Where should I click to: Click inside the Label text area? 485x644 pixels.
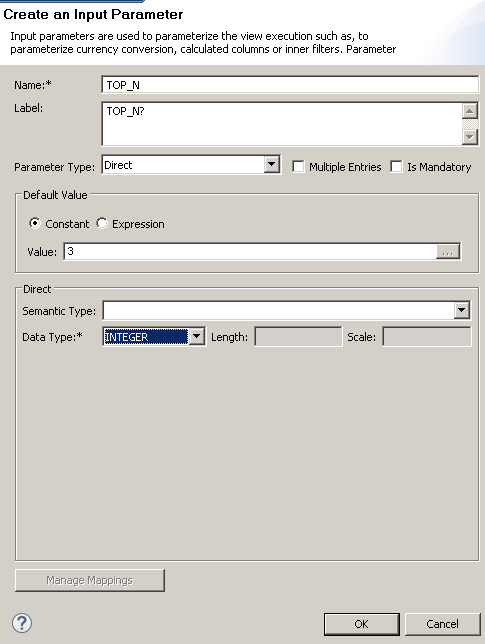point(282,124)
